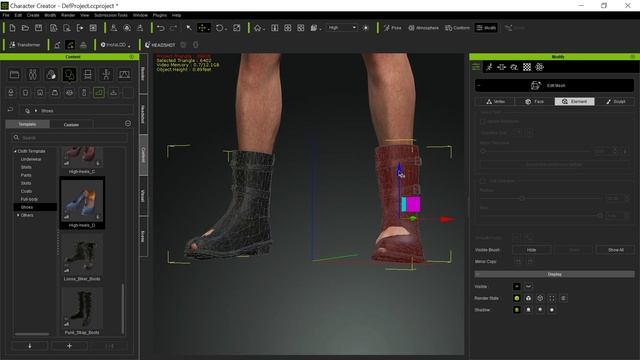The height and width of the screenshot is (360, 640).
Task: Switch to Vertex edit mode
Action: tap(495, 101)
